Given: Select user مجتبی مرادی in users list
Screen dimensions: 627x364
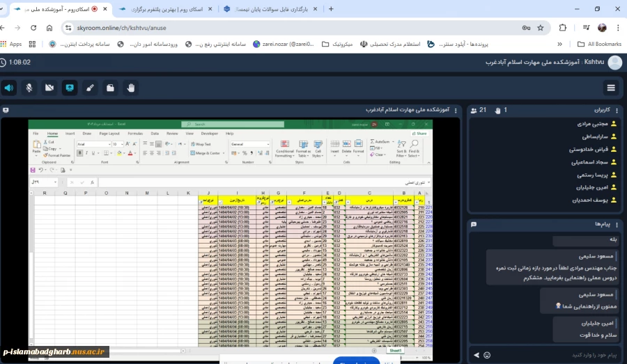Looking at the screenshot, I should (x=596, y=124).
